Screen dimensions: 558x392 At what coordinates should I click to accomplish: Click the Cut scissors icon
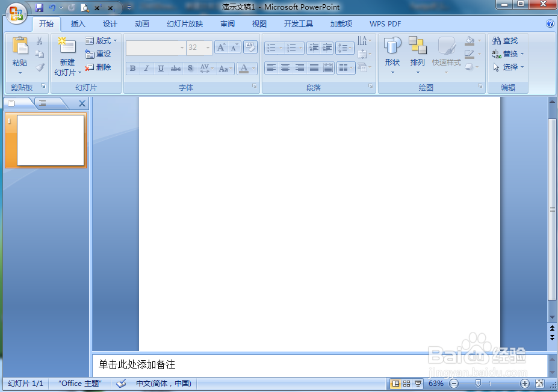tap(40, 41)
